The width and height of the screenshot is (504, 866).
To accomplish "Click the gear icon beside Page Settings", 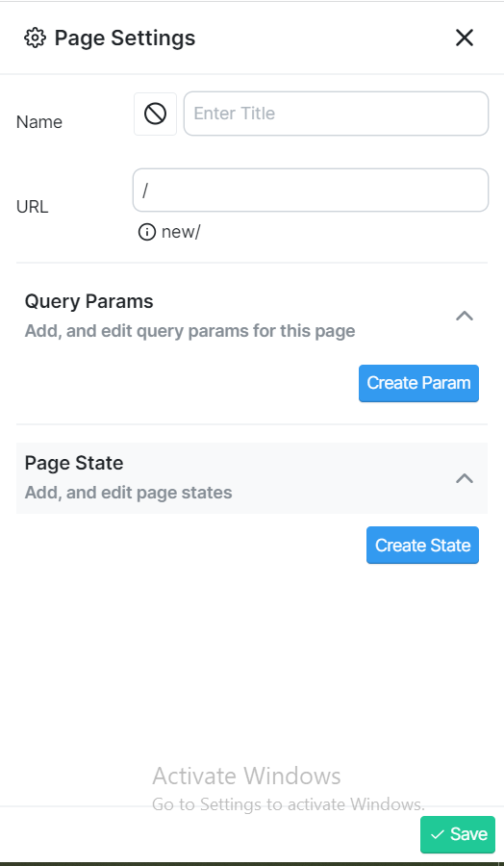I will 35,38.
